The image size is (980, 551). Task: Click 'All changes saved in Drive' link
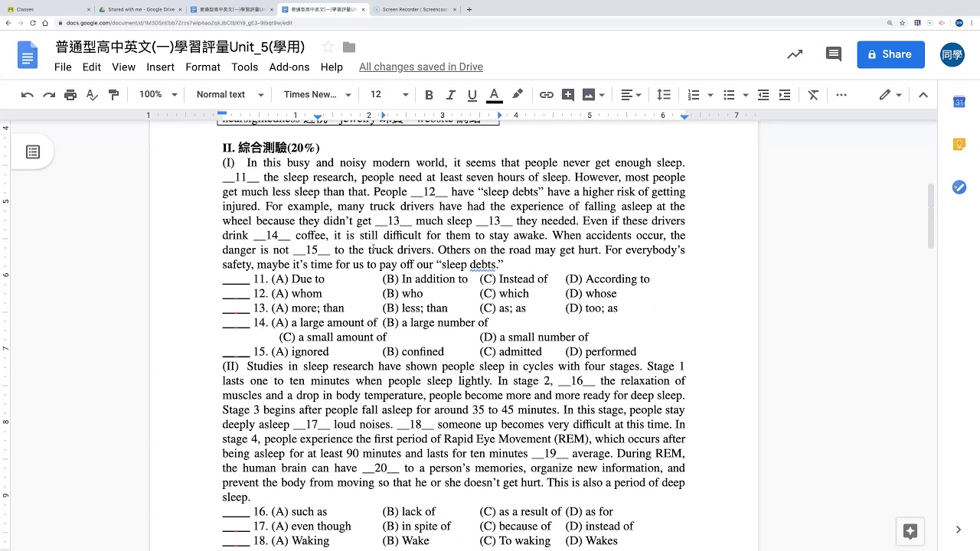(x=421, y=67)
